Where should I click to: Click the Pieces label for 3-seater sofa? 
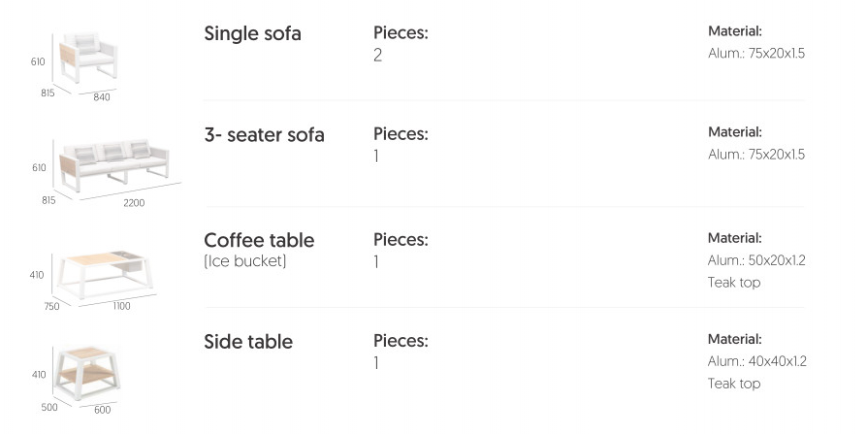(x=400, y=134)
